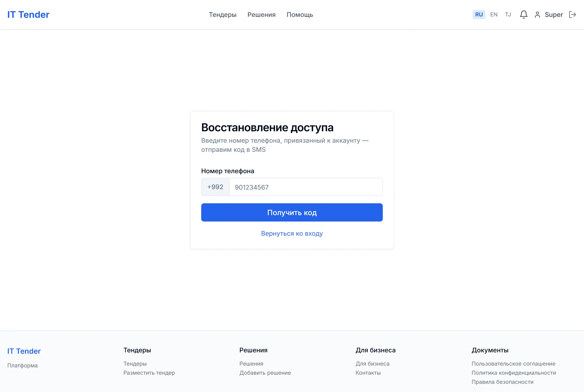Open footer link Тендеры under Тендеры heading
This screenshot has height=392, width=584.
[x=135, y=364]
